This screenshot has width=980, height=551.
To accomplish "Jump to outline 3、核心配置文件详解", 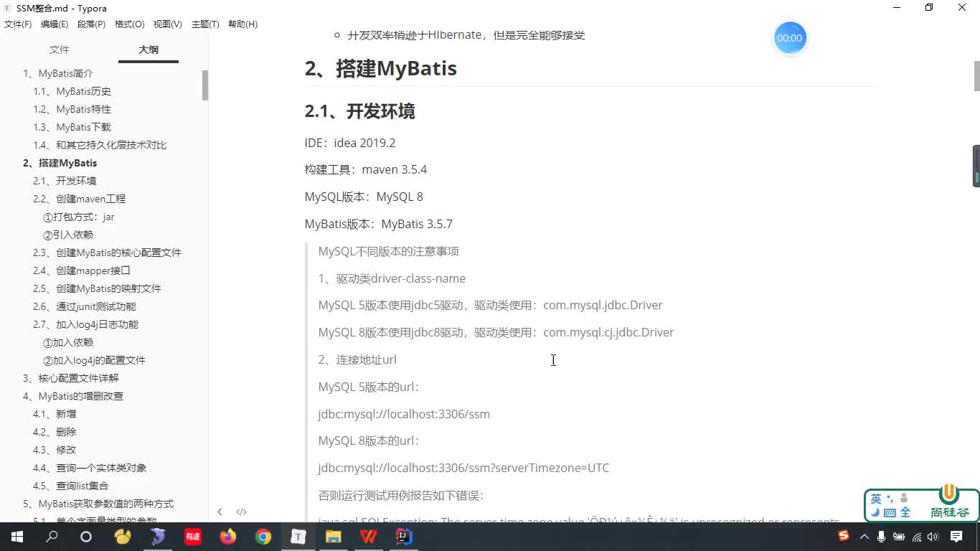I will pos(70,378).
